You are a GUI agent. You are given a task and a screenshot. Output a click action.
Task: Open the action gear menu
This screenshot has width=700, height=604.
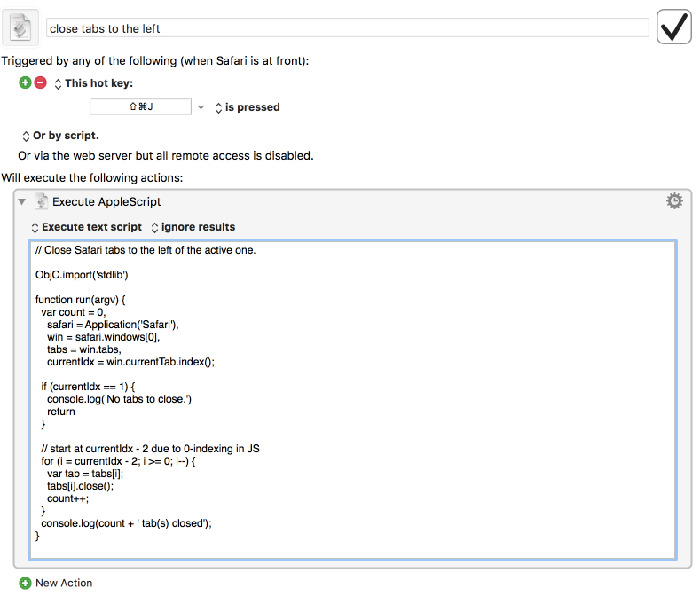click(x=674, y=201)
